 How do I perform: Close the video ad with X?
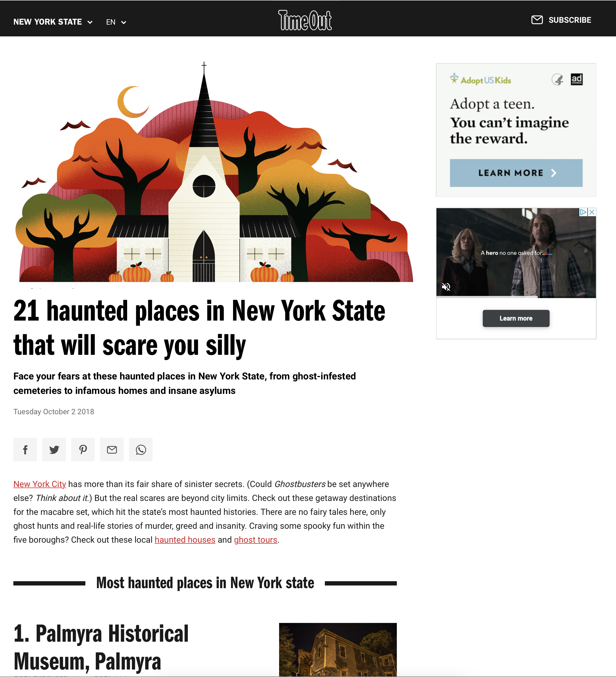pos(592,212)
